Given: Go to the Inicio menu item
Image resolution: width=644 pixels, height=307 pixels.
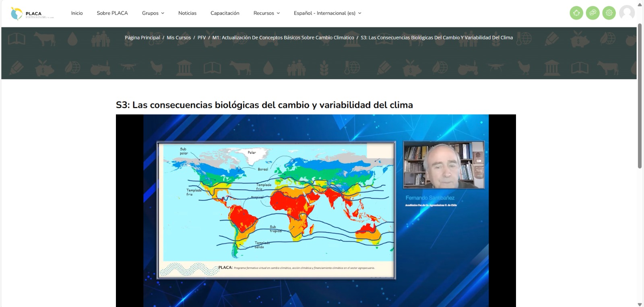Looking at the screenshot, I should click(x=77, y=13).
